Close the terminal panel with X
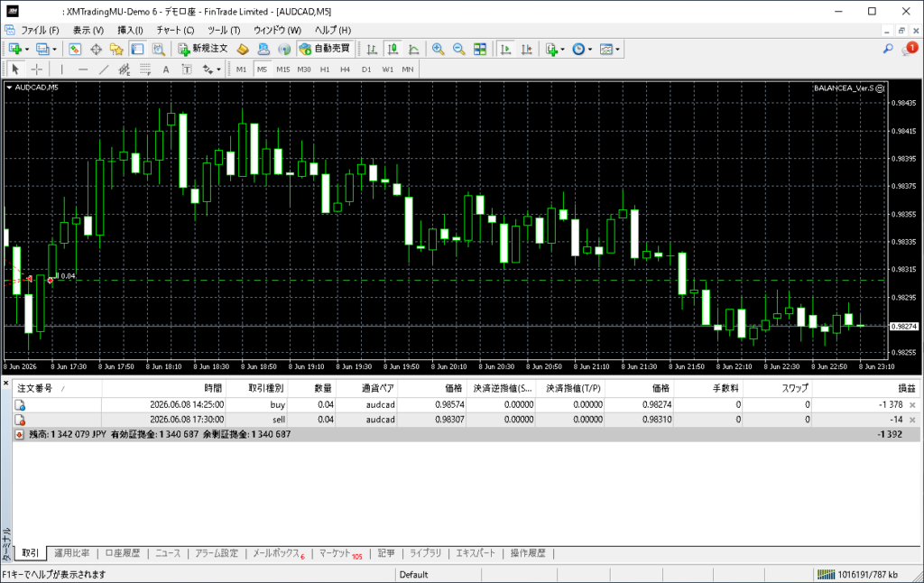Screen dimensions: 924x583 click(6, 384)
